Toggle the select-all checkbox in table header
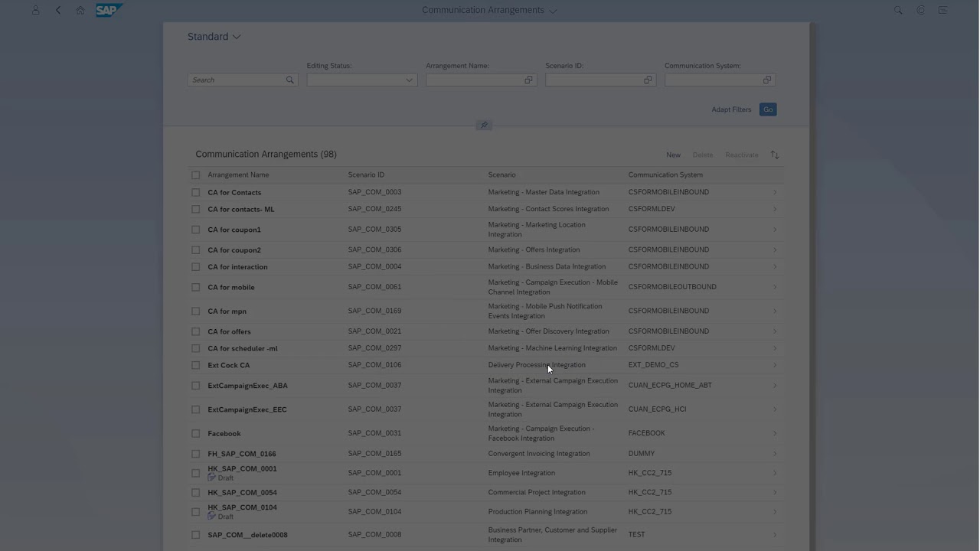Screen dimensions: 980x551 (196, 174)
